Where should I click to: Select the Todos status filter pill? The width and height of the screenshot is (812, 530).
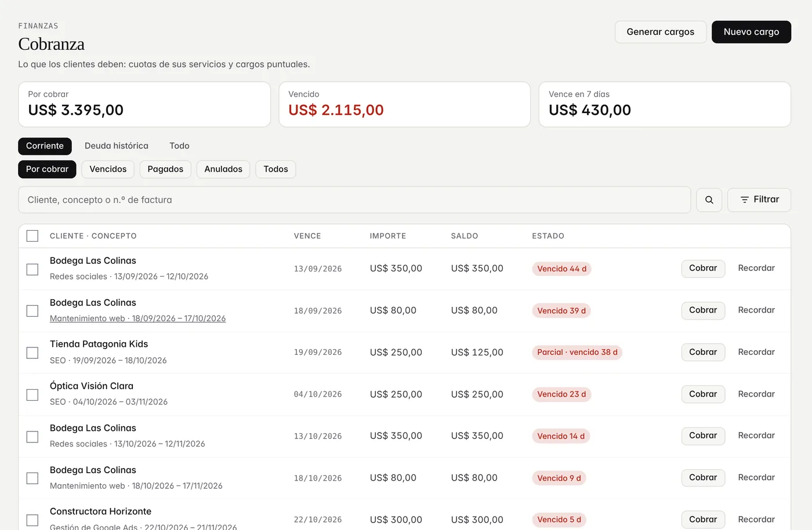pos(275,169)
